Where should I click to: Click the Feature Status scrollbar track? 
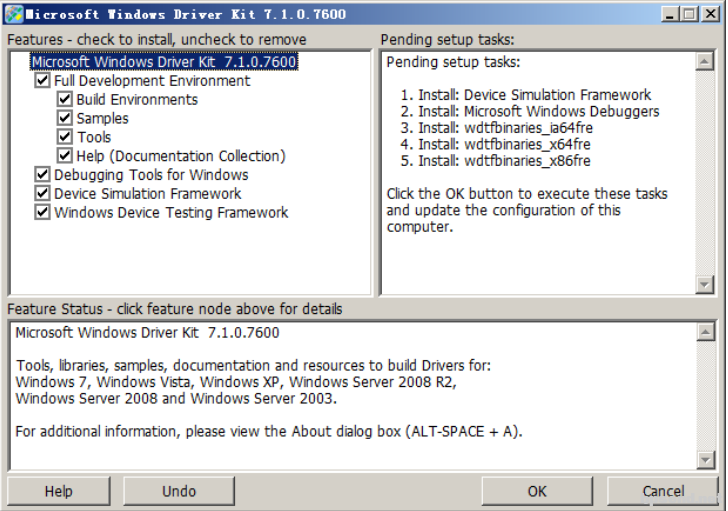coord(706,396)
